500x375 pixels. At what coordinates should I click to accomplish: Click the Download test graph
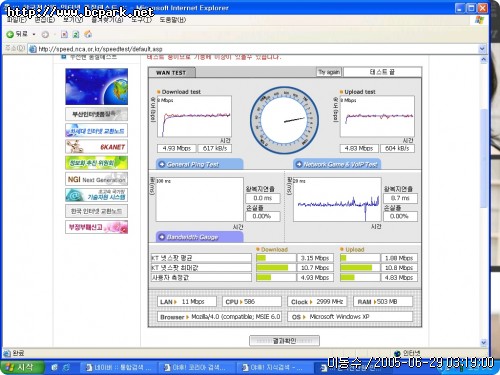194,116
